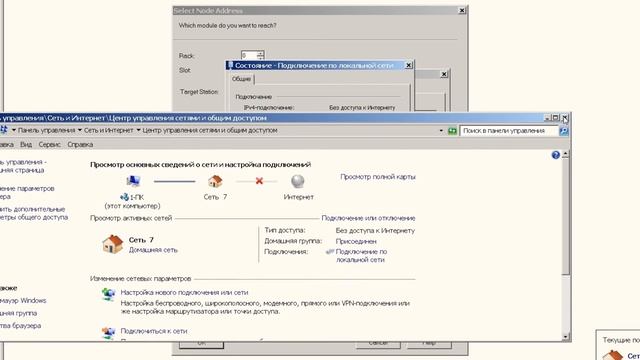Click scrollbar down arrow in network center

click(x=565, y=337)
